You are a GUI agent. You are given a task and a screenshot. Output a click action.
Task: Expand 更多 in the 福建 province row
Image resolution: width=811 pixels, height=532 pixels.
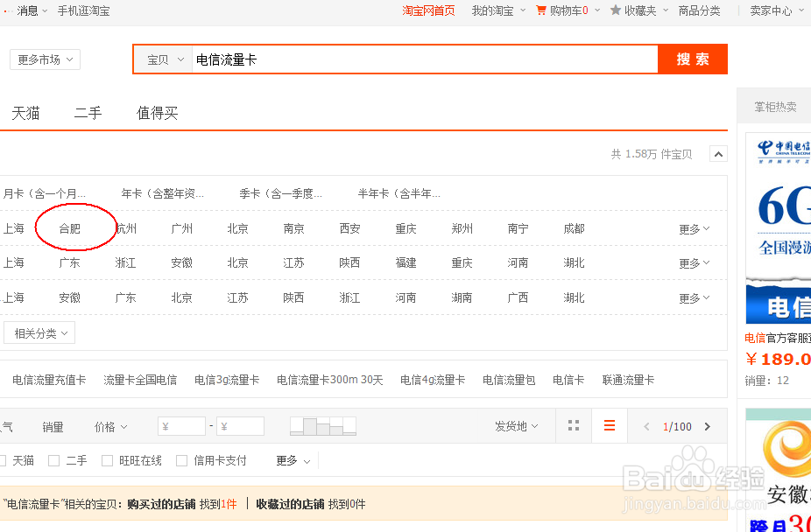695,263
